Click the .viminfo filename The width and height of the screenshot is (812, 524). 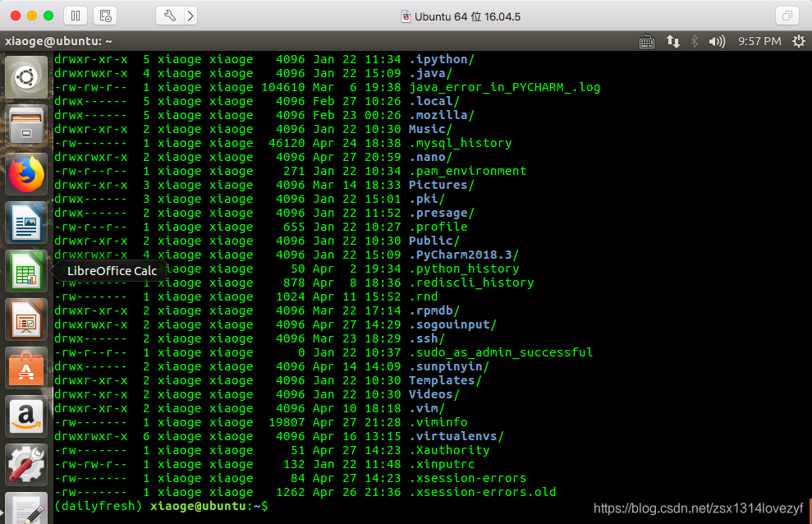(438, 423)
